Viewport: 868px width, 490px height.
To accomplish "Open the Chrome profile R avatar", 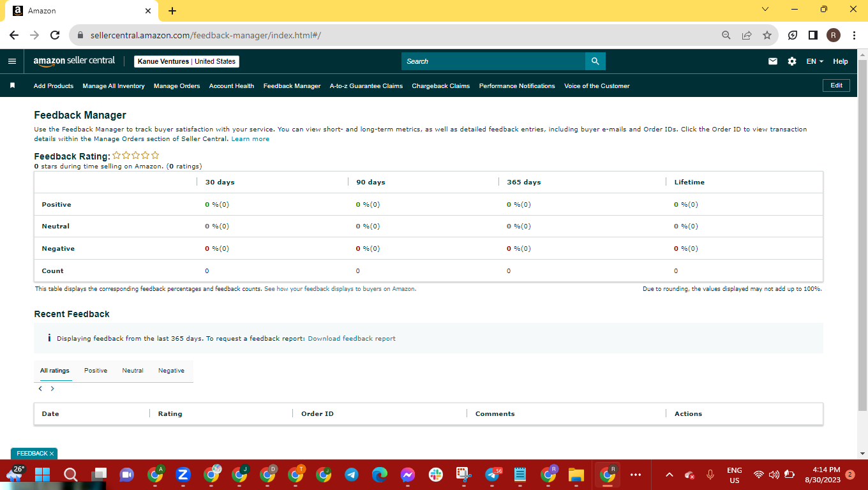I will click(834, 35).
